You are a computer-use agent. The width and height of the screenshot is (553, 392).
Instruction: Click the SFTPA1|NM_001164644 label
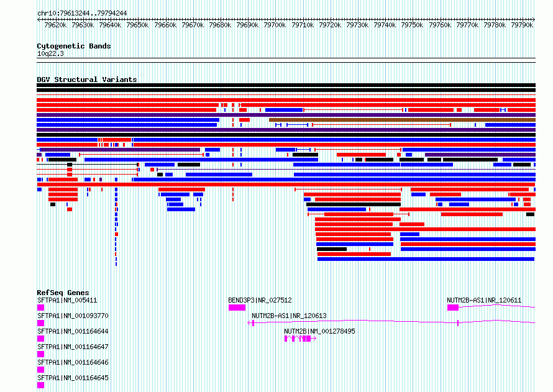pyautogui.click(x=73, y=331)
